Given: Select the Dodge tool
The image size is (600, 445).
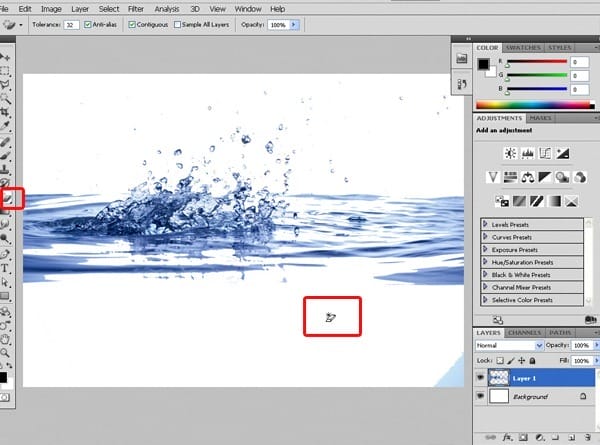Looking at the screenshot, I should pyautogui.click(x=5, y=239).
